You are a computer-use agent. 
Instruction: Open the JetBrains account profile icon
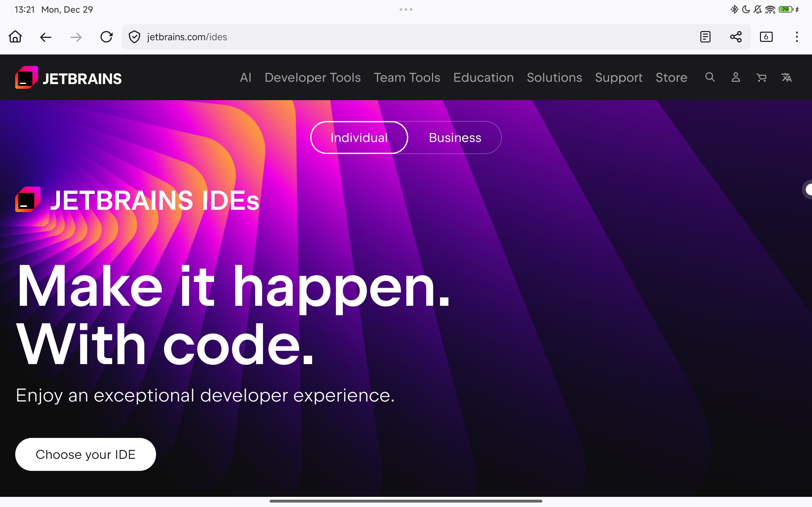pos(735,77)
